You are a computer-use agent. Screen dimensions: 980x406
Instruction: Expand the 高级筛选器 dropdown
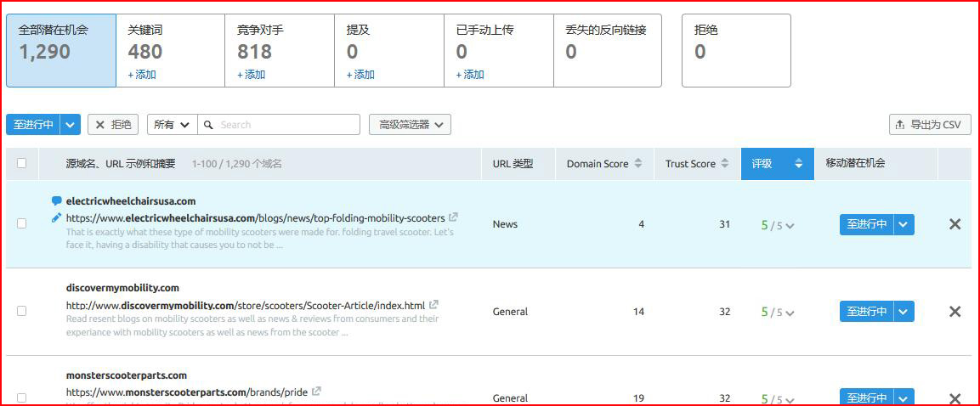click(x=410, y=125)
